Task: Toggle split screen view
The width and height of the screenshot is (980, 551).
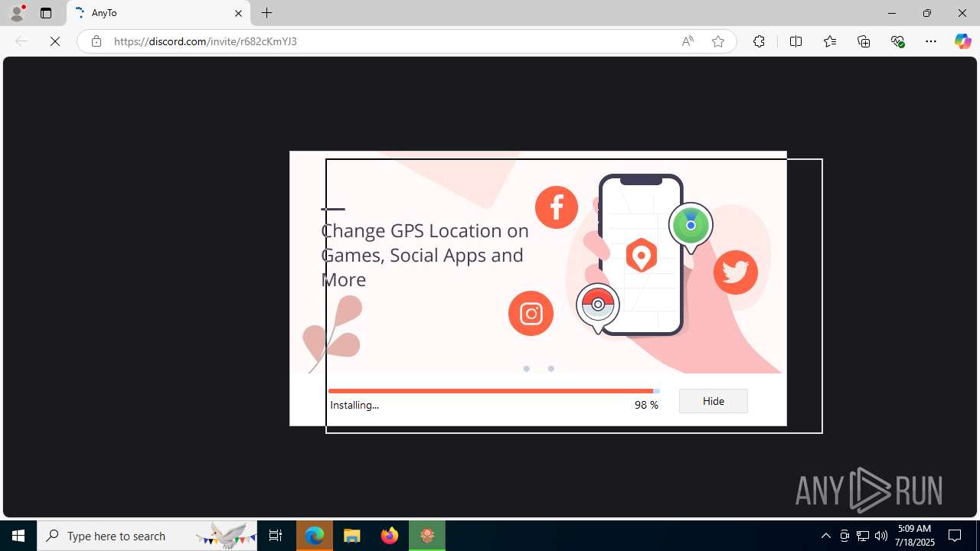Action: point(795,41)
